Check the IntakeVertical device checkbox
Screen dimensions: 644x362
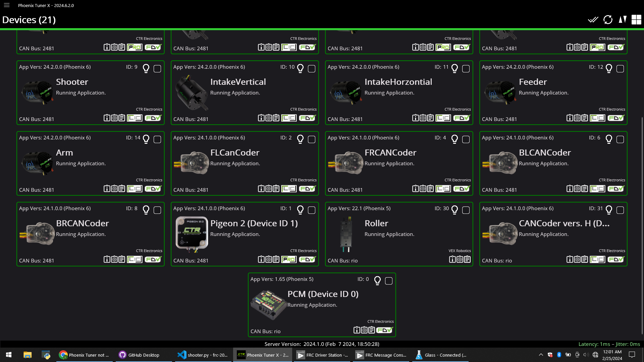tap(312, 69)
